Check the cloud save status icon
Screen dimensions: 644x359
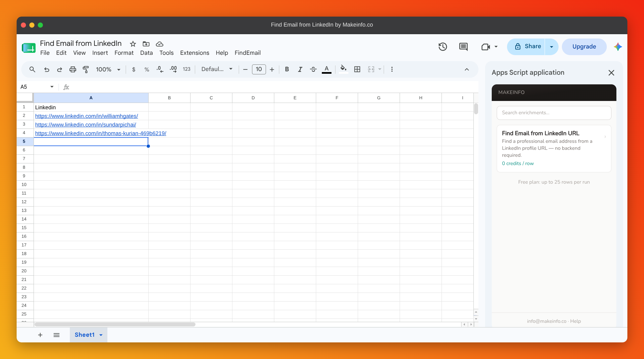click(x=160, y=44)
